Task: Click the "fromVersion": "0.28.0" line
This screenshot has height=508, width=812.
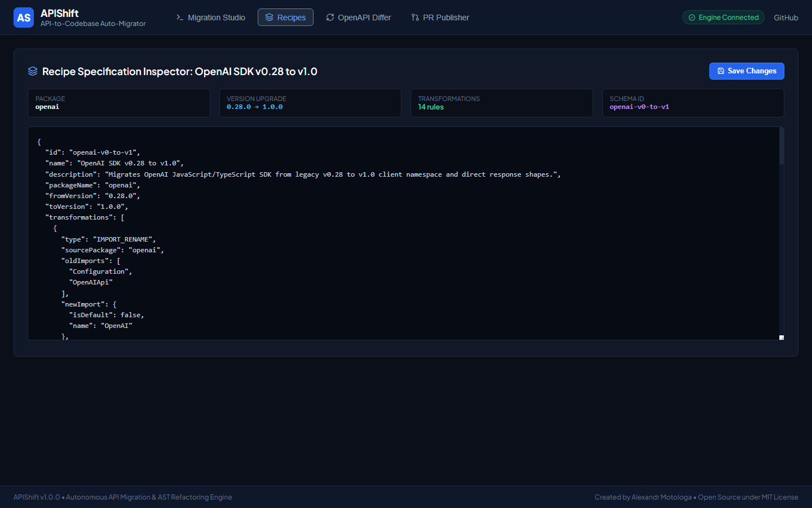Action: coord(92,196)
